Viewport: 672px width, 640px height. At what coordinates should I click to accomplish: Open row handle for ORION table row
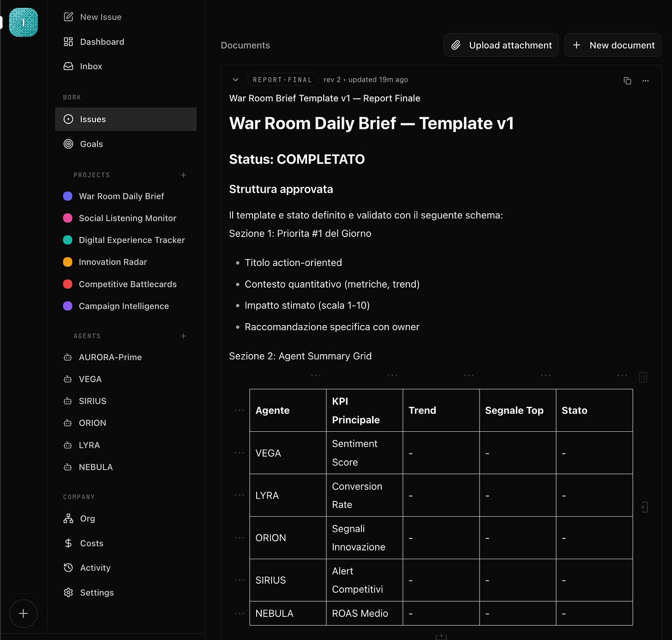240,537
